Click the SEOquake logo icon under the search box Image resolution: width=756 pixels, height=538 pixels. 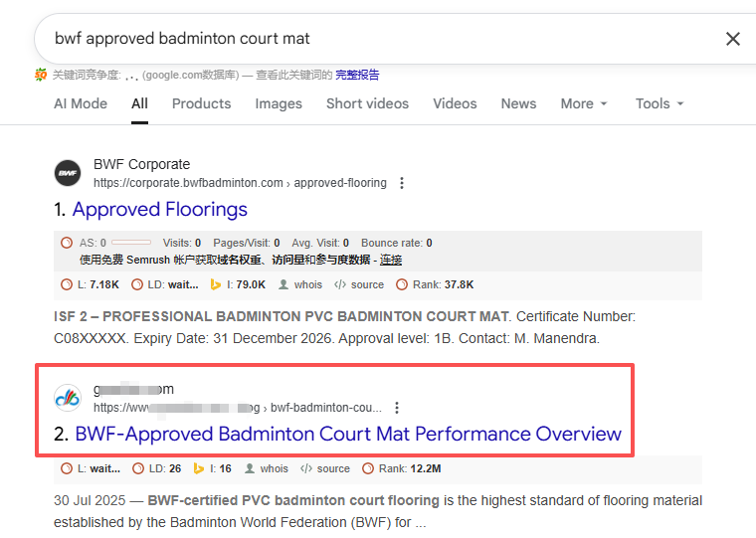click(41, 75)
